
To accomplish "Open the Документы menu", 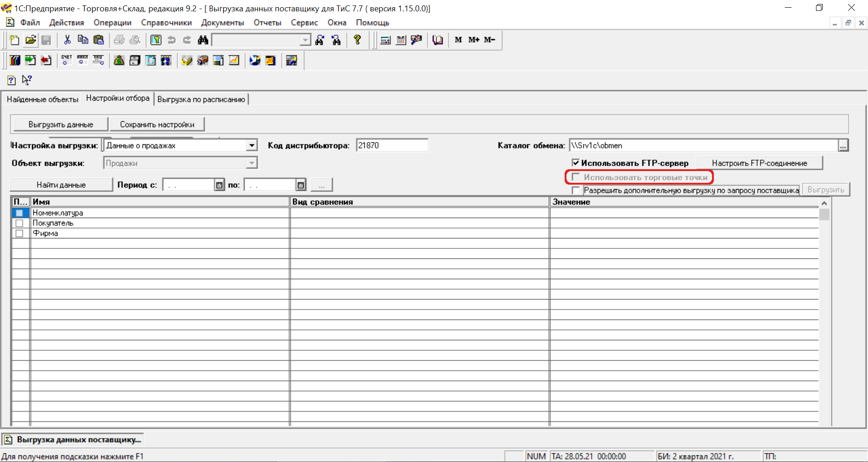I will tap(222, 23).
